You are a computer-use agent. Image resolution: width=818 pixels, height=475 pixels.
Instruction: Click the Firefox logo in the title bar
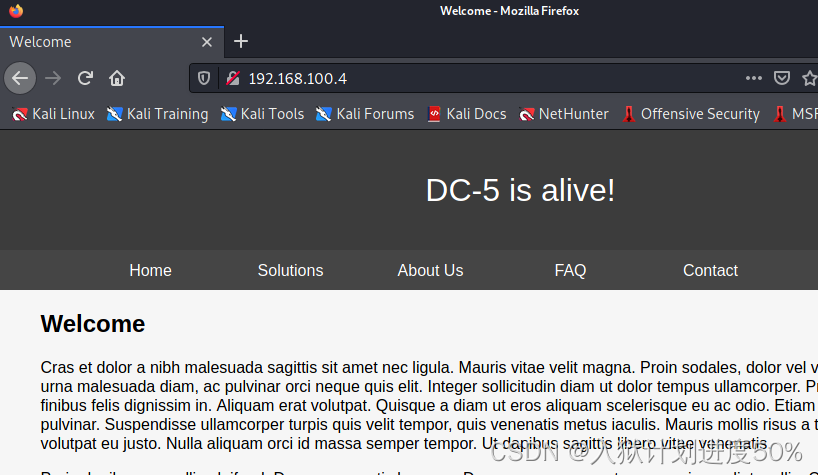click(x=16, y=10)
